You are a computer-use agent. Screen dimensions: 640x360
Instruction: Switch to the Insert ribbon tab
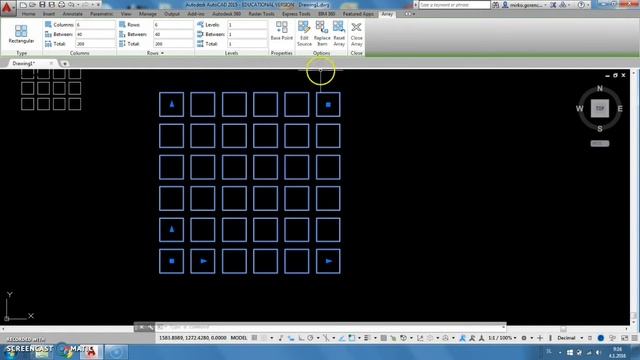click(x=49, y=14)
